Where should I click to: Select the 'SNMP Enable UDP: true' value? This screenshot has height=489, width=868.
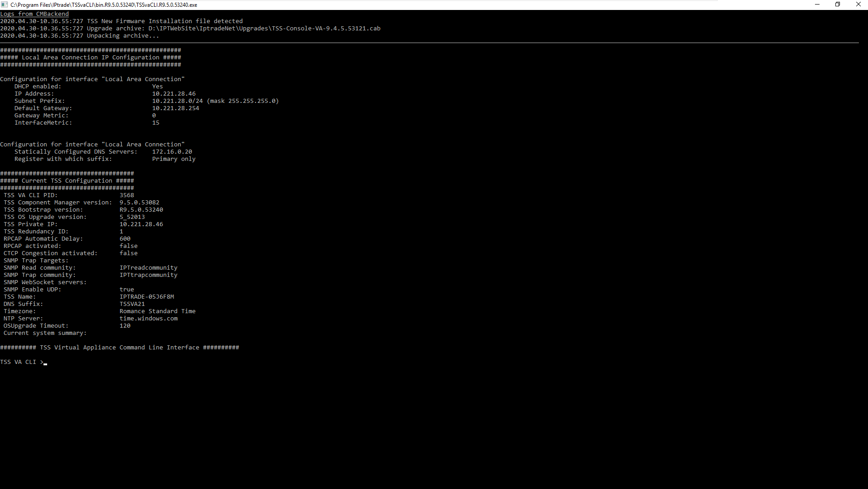pyautogui.click(x=127, y=289)
